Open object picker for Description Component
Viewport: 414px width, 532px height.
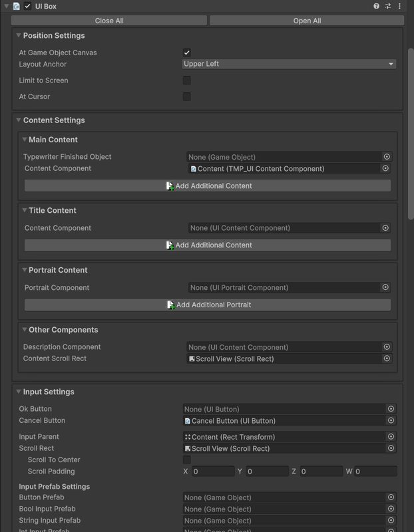(387, 346)
